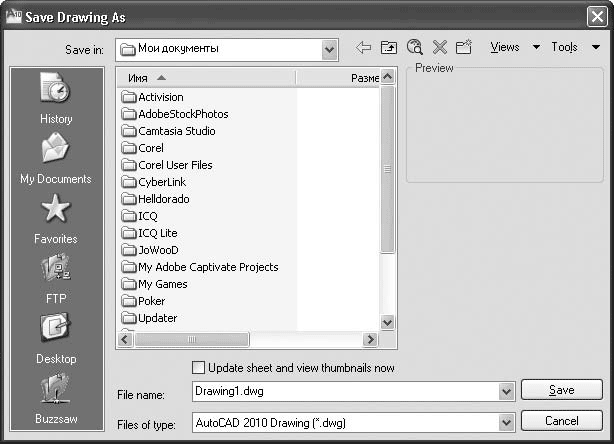Open Favorites in the places sidebar
The height and width of the screenshot is (444, 614).
[x=56, y=218]
